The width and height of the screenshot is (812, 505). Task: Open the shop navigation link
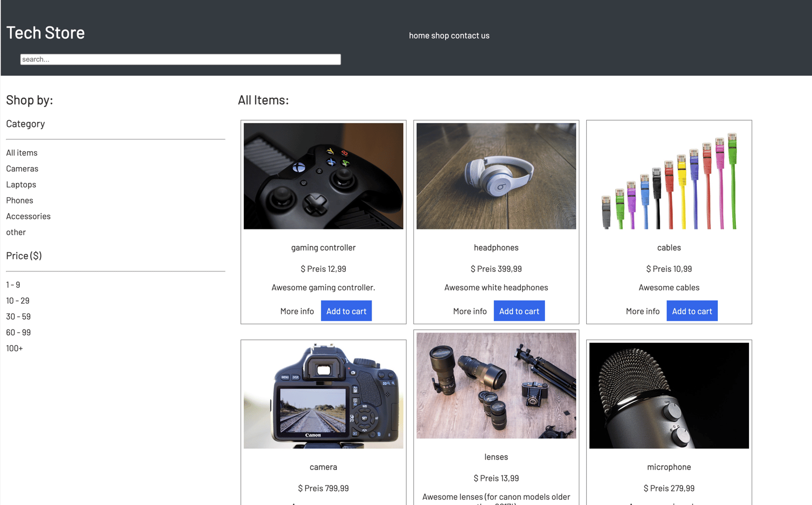coord(440,35)
